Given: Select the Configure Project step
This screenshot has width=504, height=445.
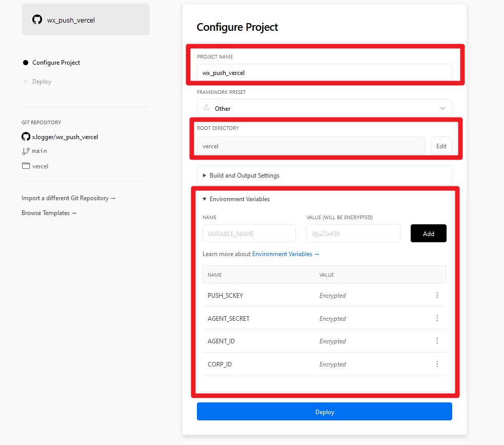Looking at the screenshot, I should tap(51, 63).
